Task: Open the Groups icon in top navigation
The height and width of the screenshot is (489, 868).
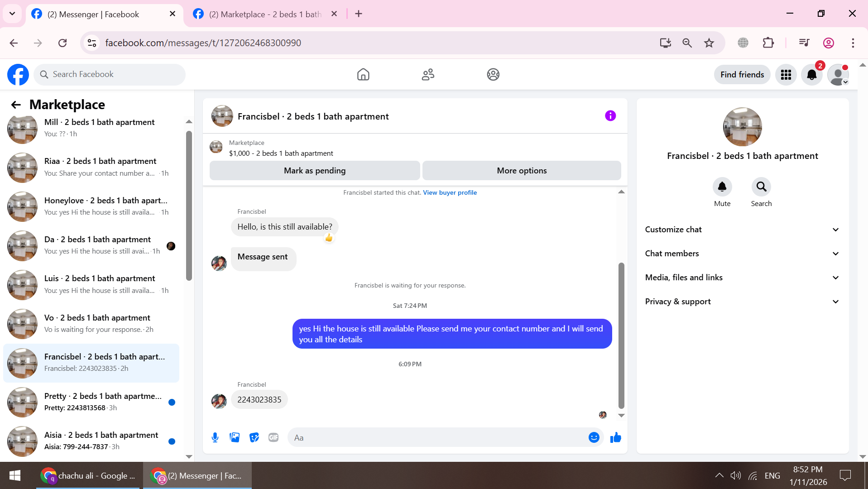Action: tap(493, 75)
